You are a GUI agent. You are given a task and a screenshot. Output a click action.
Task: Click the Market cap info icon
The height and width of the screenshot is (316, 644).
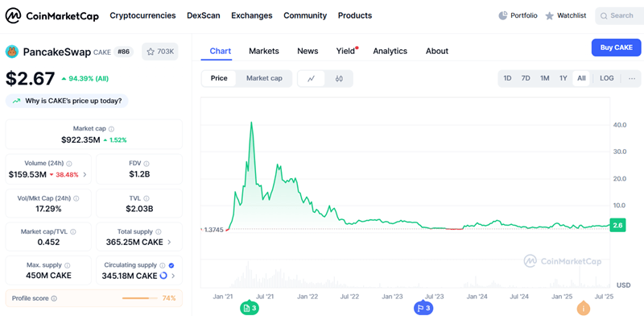[x=111, y=129]
